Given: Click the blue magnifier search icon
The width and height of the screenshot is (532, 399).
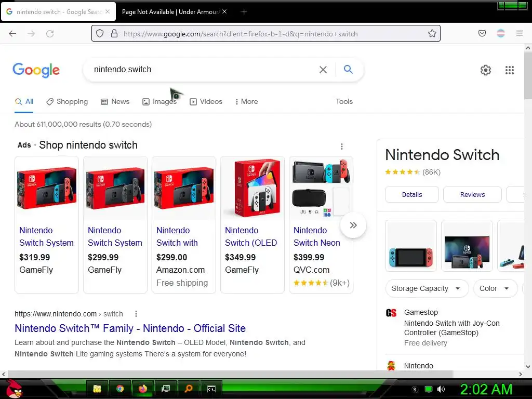Looking at the screenshot, I should coord(348,69).
